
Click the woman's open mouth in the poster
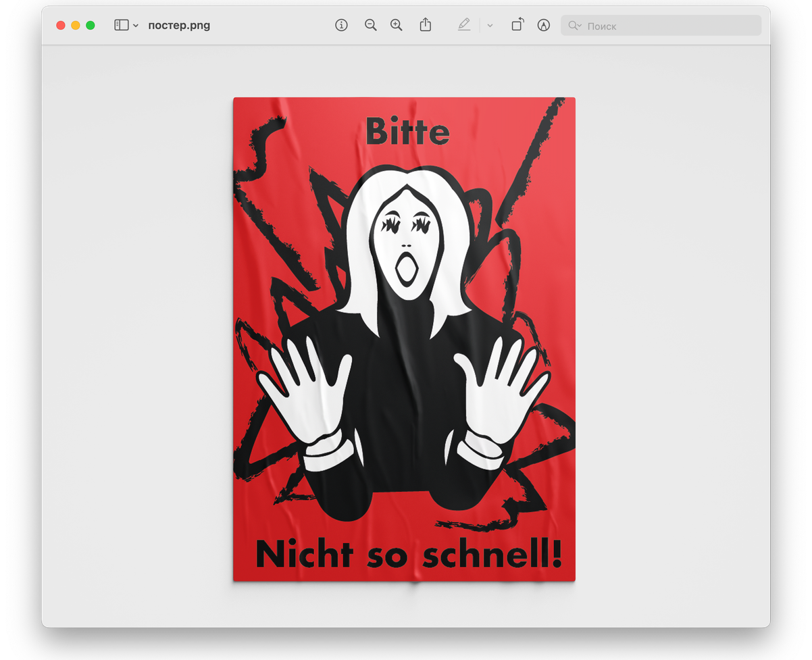(x=406, y=269)
